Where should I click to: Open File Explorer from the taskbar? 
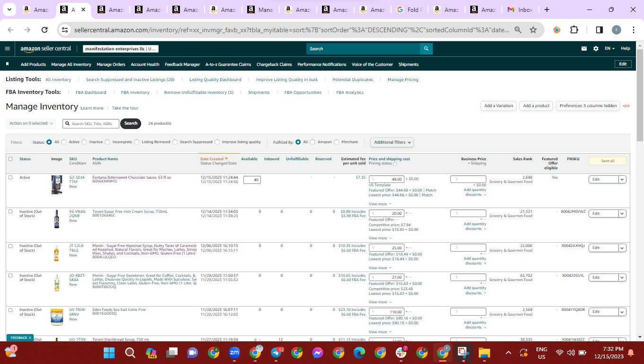coord(484,353)
